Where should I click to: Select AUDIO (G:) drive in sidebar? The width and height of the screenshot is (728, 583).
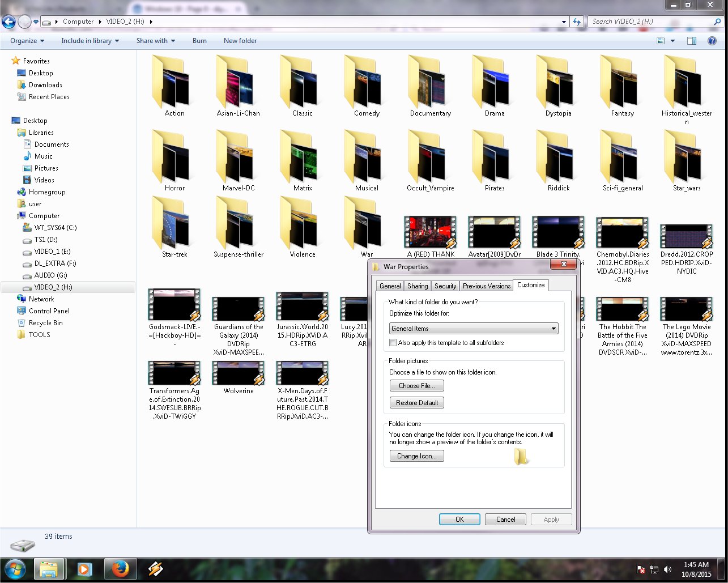pos(50,275)
